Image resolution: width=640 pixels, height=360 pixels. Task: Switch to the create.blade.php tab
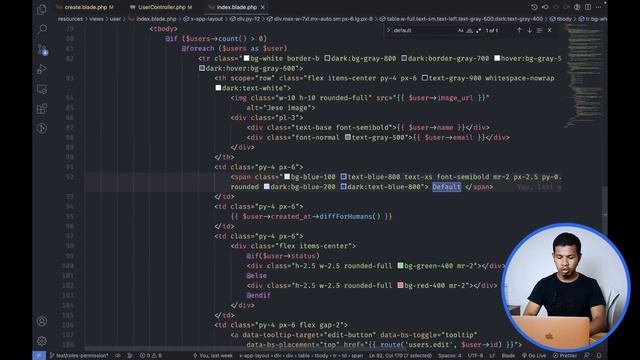coord(85,7)
